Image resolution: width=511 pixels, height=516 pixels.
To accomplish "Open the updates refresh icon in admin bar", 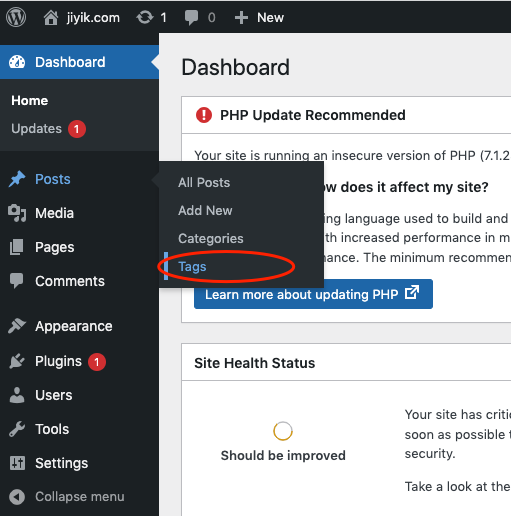I will 145,17.
